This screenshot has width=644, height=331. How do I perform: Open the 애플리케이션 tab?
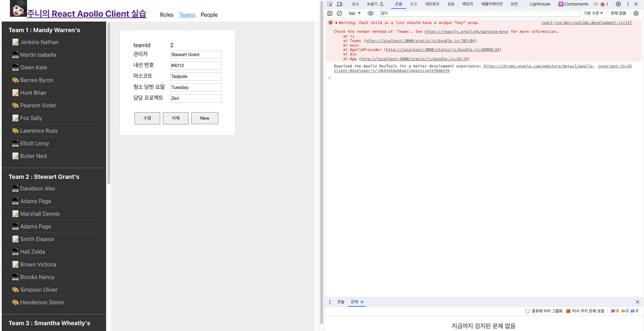click(x=492, y=4)
